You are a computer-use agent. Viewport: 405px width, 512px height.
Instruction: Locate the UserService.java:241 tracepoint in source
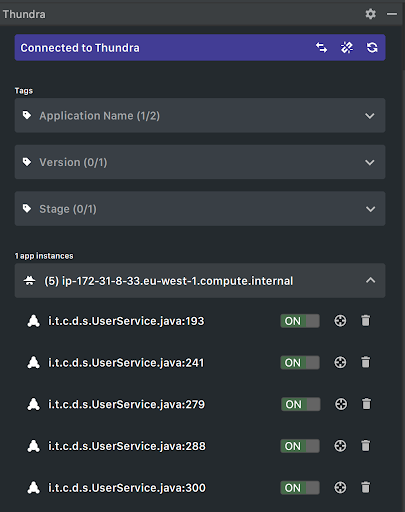[340, 362]
